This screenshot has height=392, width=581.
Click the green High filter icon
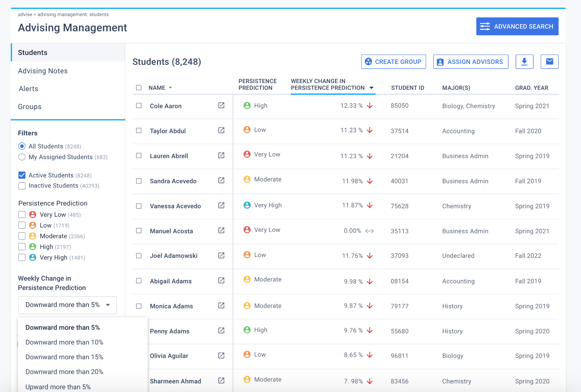click(x=33, y=247)
